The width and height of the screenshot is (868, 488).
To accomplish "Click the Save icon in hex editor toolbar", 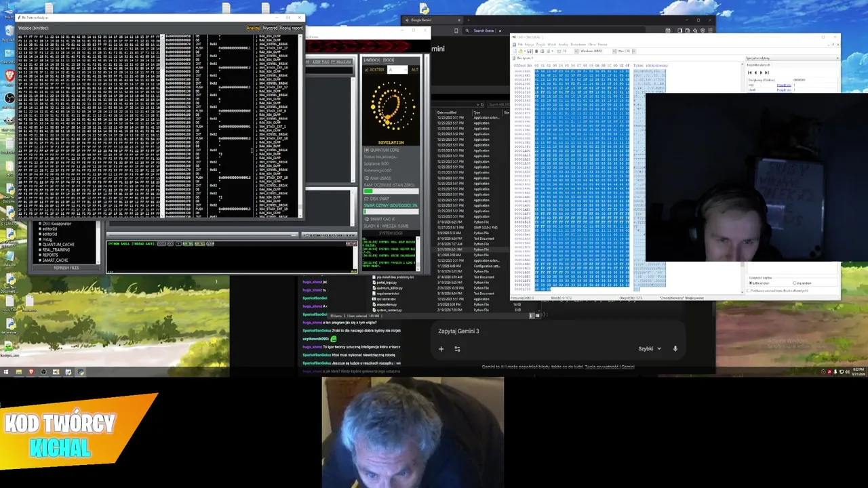I will pyautogui.click(x=529, y=51).
